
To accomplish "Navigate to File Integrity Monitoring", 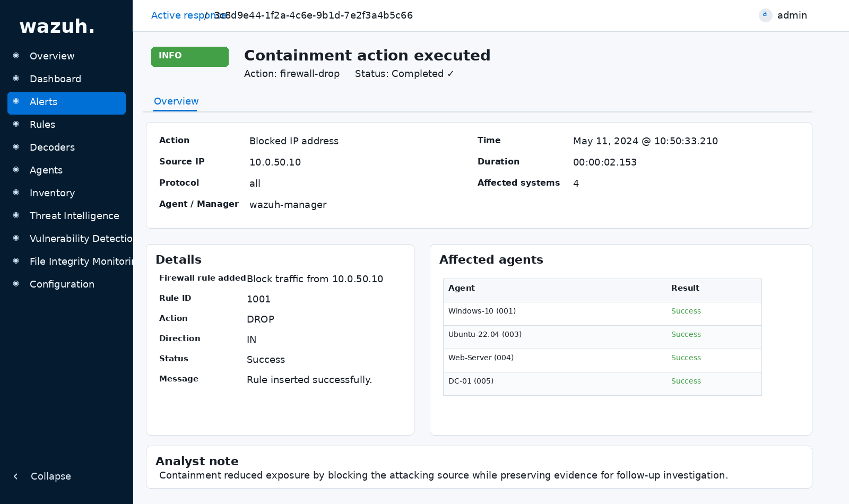I will [81, 262].
